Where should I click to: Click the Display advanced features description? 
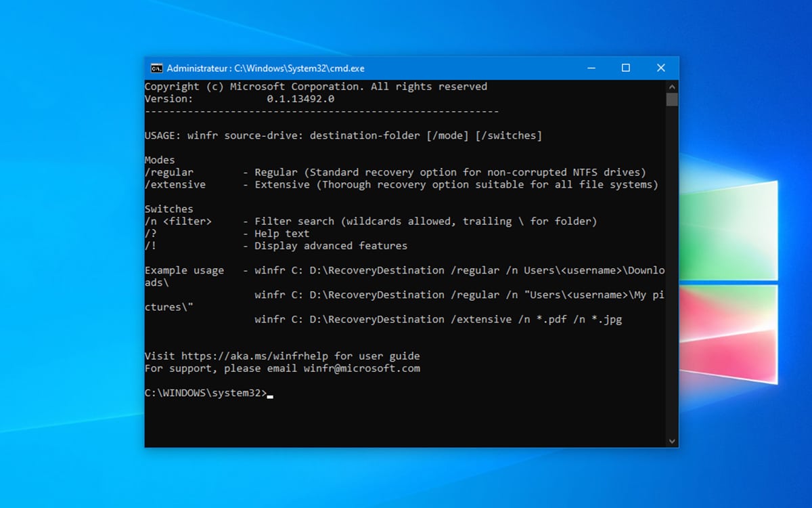(x=331, y=246)
